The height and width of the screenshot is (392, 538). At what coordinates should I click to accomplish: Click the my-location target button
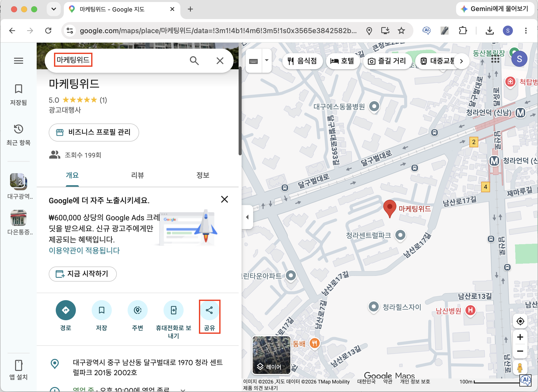pyautogui.click(x=520, y=321)
